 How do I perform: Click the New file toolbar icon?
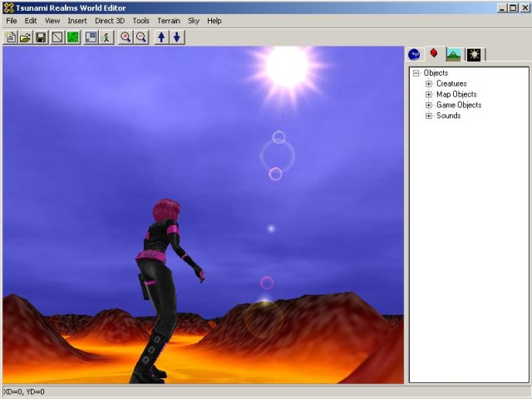11,37
